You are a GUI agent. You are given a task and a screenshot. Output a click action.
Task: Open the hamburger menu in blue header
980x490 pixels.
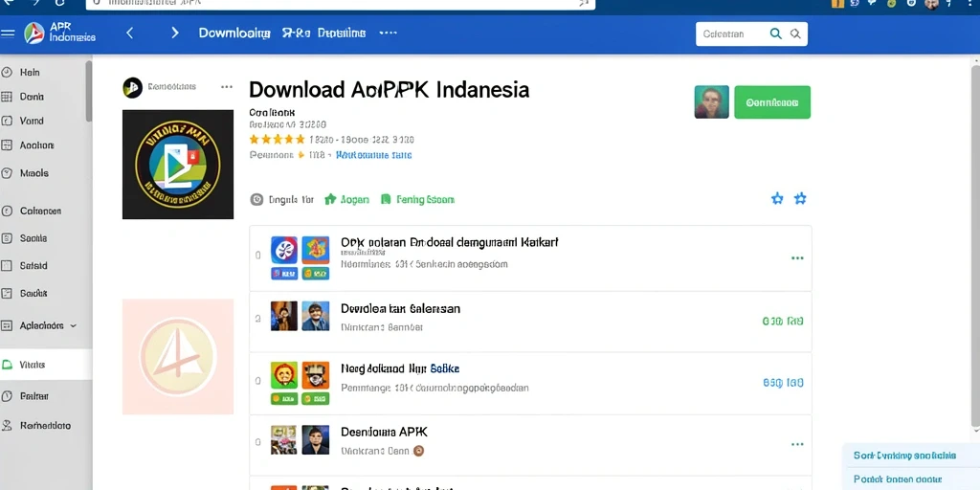tap(8, 33)
